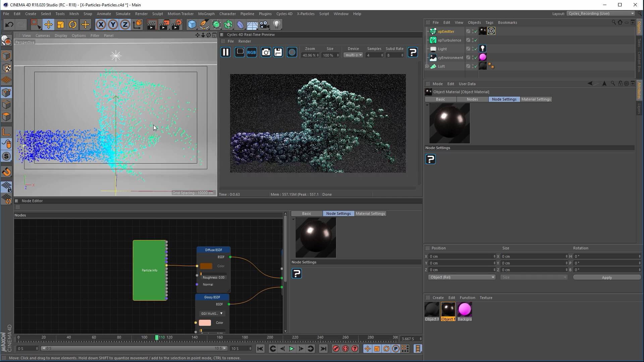Expand the Loft object hierarchy

[427, 66]
